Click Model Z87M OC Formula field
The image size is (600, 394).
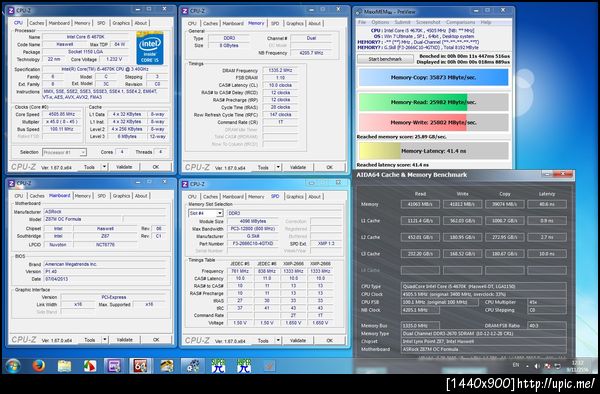pos(82,219)
